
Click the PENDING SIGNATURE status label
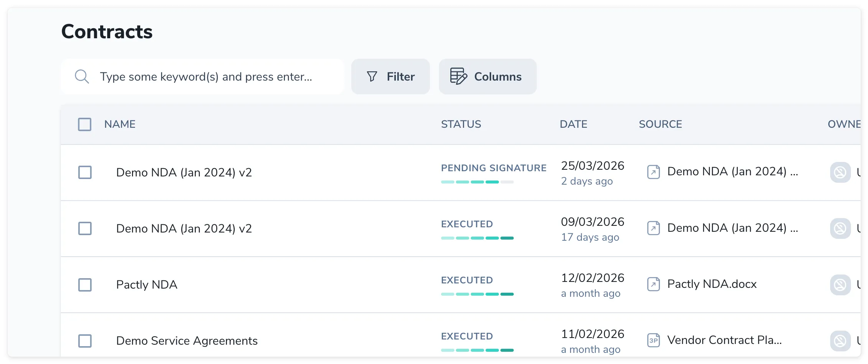493,168
